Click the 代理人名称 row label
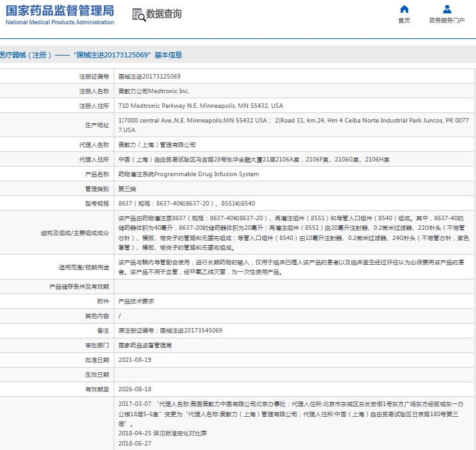The width and height of the screenshot is (476, 450). [x=94, y=145]
